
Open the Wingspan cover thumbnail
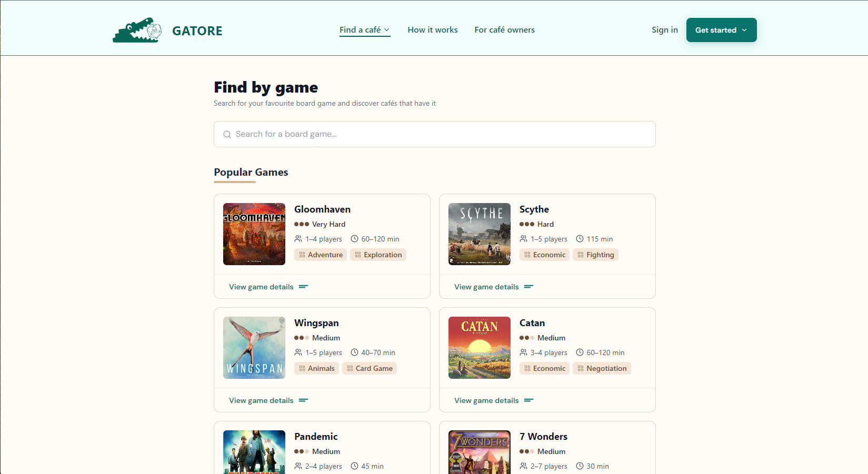coord(254,348)
